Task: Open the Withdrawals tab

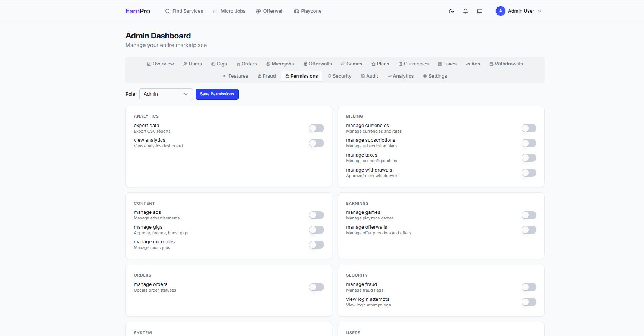Action: (x=506, y=64)
